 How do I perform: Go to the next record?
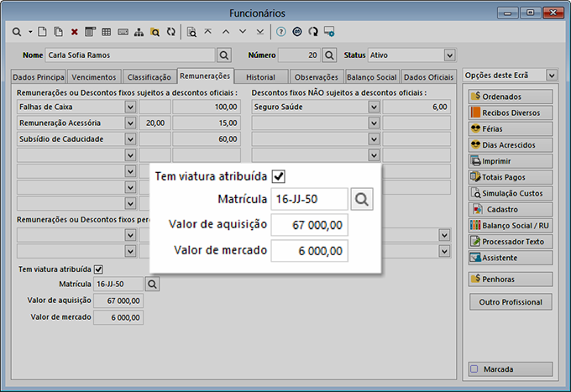click(x=243, y=32)
